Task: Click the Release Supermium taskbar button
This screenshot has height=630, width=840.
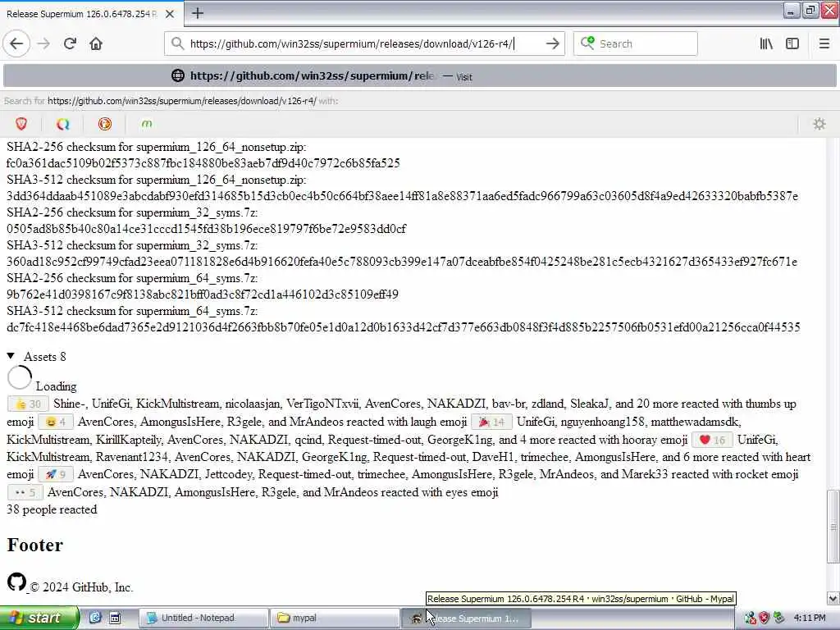Action: (x=466, y=618)
